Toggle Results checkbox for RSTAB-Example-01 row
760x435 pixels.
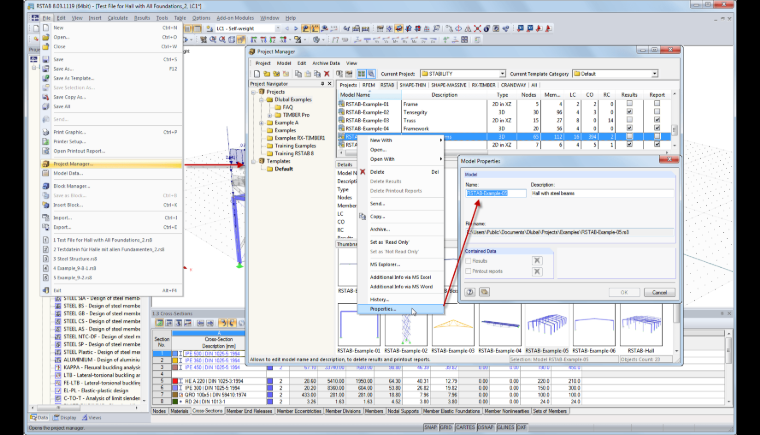click(629, 104)
